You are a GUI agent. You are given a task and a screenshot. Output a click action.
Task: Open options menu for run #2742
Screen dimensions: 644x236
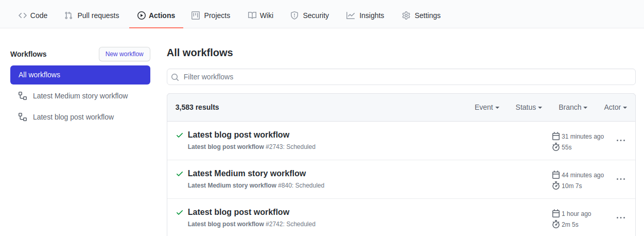(x=621, y=217)
